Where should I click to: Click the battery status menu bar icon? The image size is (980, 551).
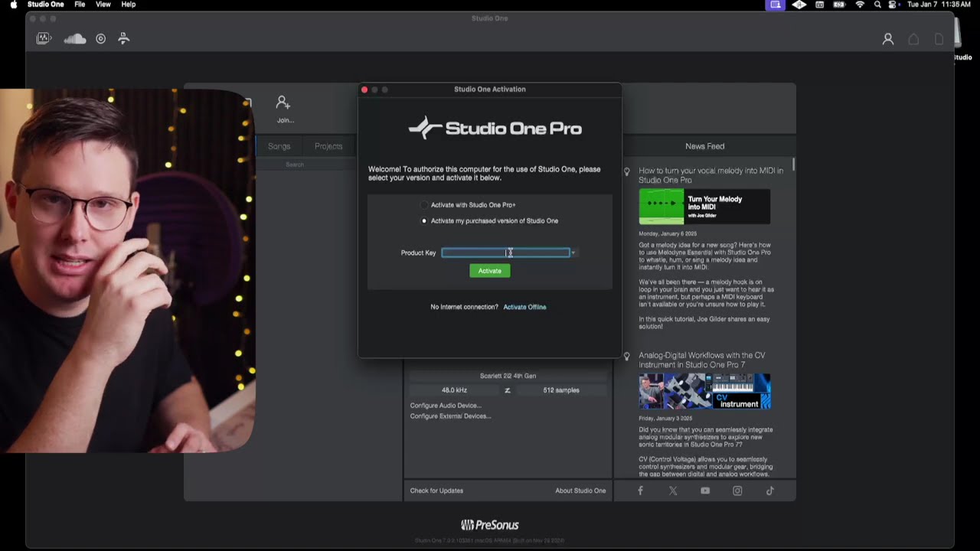tap(839, 5)
